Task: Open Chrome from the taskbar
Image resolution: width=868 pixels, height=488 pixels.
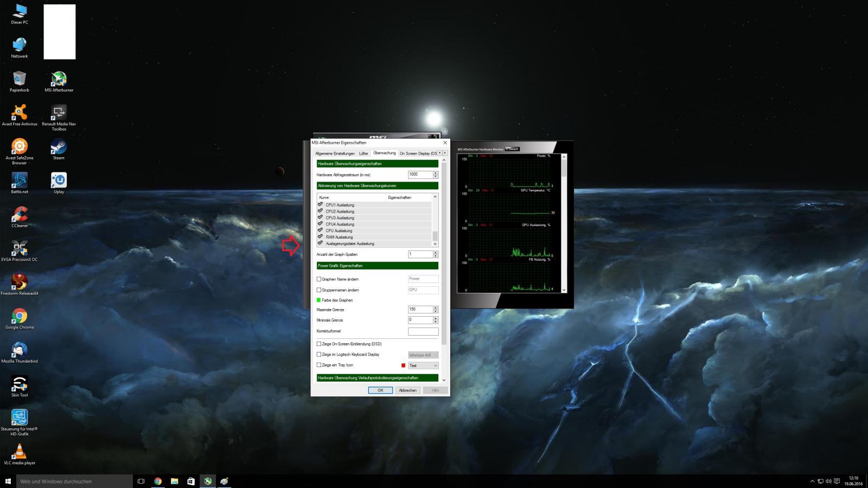Action: [x=158, y=481]
